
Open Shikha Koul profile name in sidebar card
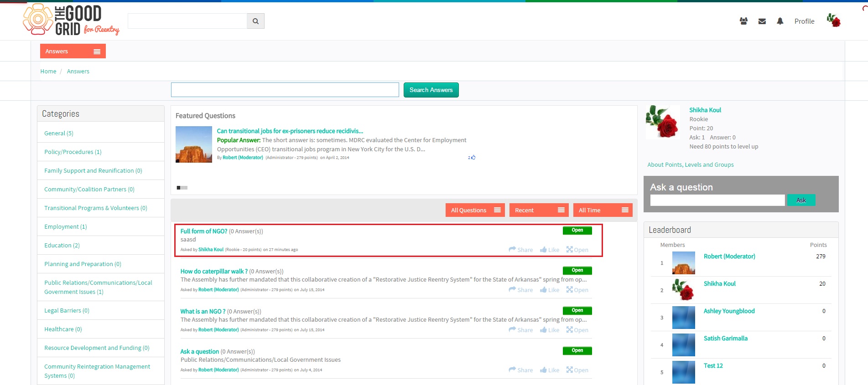pos(705,110)
